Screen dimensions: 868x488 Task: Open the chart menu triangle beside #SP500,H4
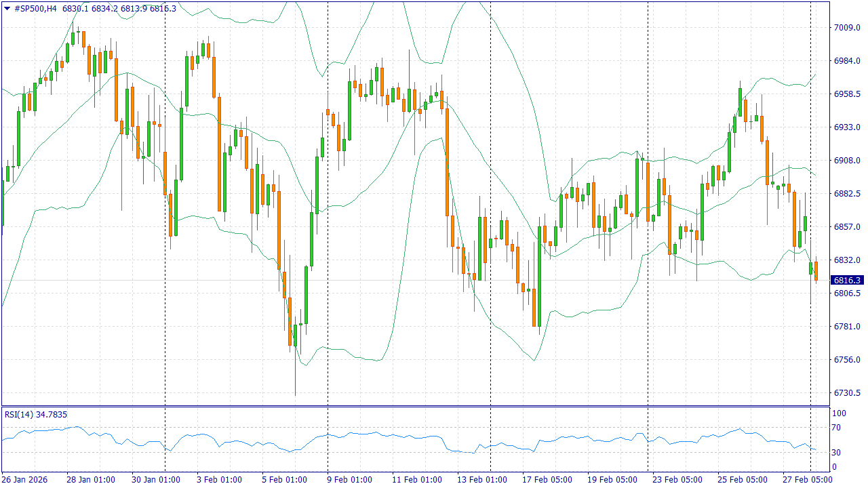7,8
